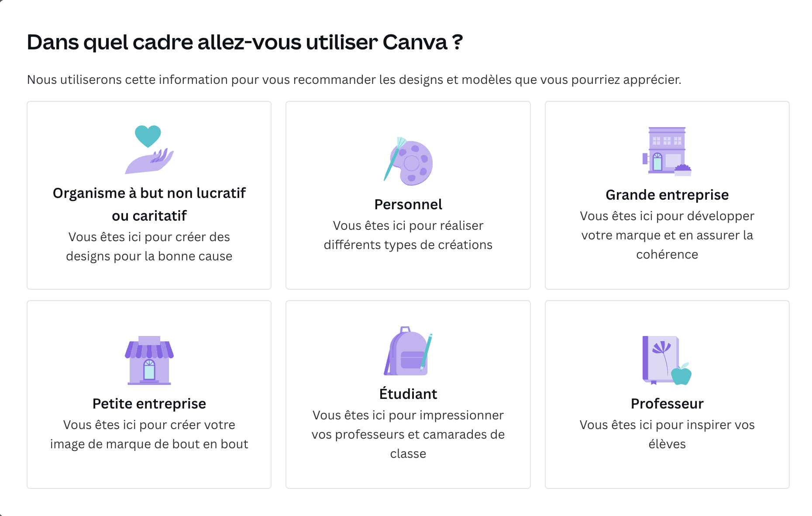Click 'designs pour la bonne cause' description
Image resolution: width=812 pixels, height=516 pixels.
coord(149,256)
